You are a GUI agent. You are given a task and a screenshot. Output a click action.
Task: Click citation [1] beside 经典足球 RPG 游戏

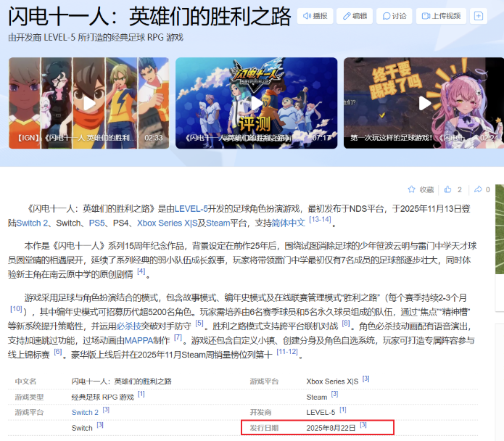[x=141, y=394]
